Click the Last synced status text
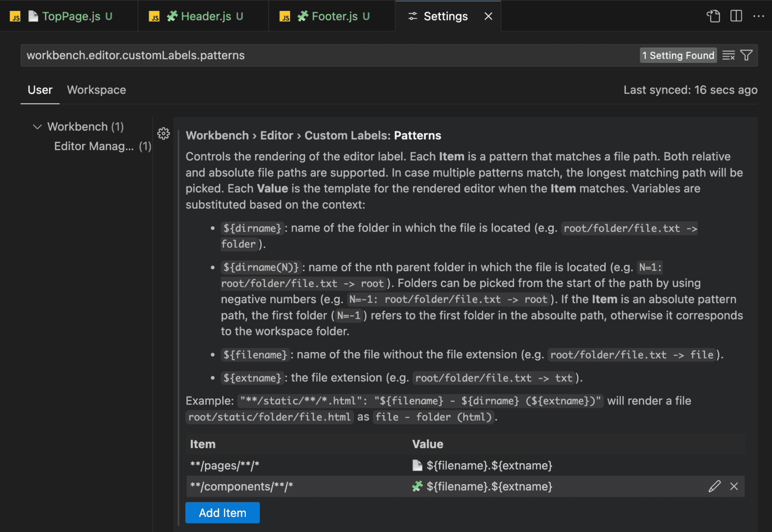 pyautogui.click(x=690, y=90)
